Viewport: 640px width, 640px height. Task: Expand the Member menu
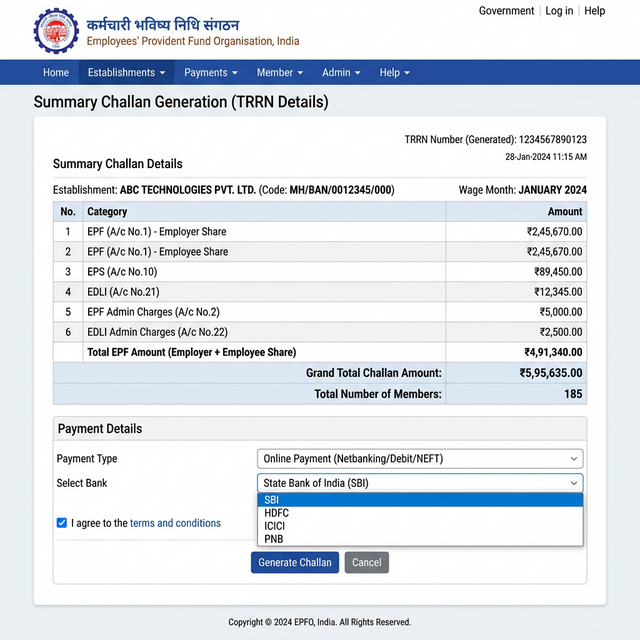tap(280, 73)
